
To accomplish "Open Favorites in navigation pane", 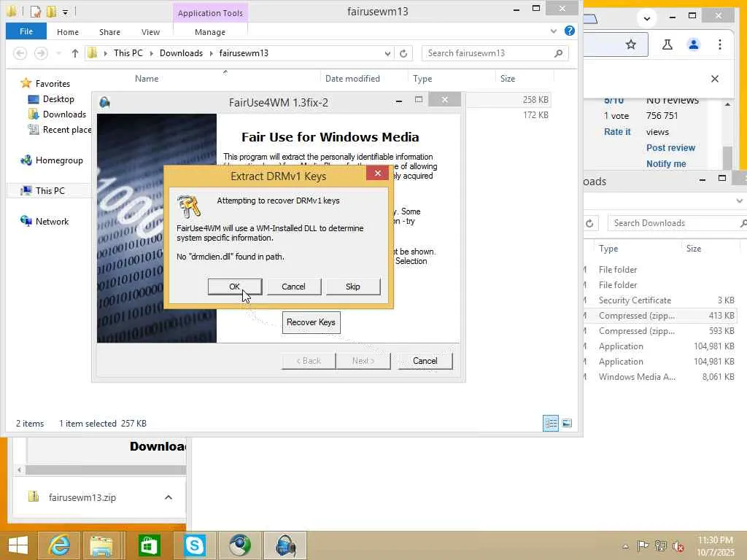I will 53,84.
